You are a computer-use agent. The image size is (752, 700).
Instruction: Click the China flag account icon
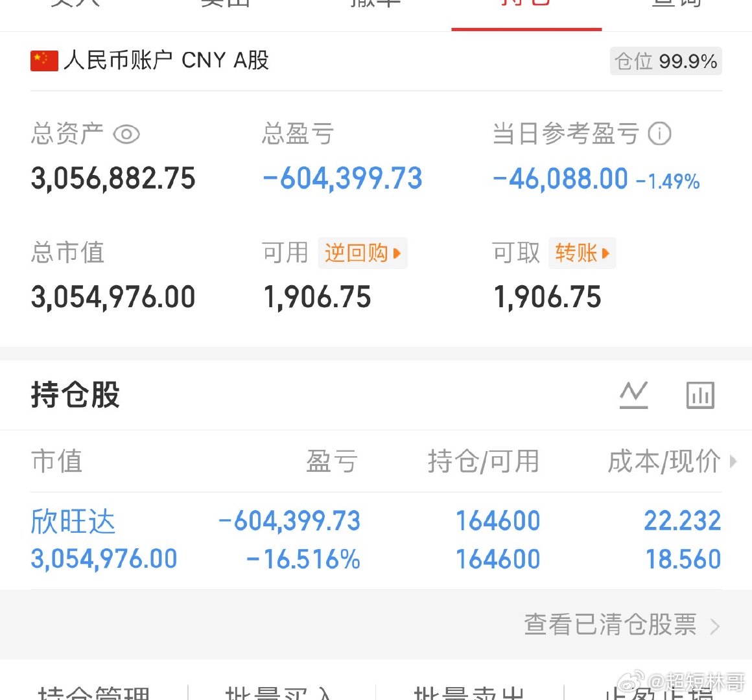[44, 61]
